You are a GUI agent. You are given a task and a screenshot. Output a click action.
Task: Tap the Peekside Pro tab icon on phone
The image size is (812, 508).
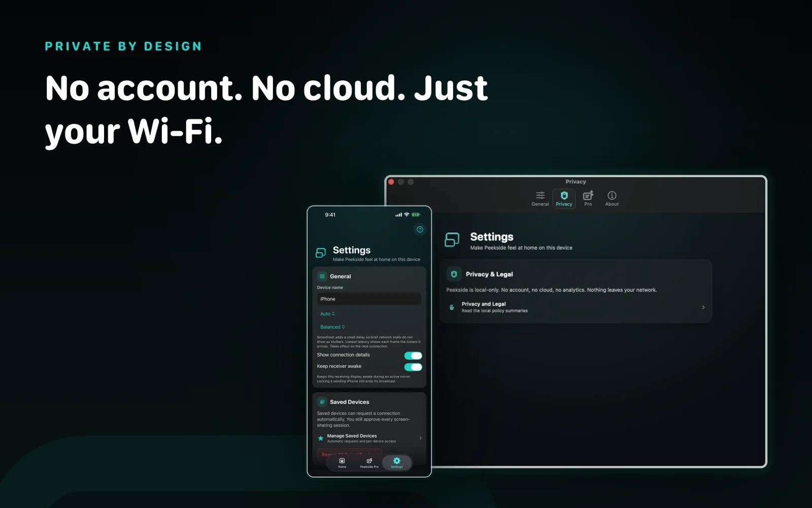tap(369, 462)
